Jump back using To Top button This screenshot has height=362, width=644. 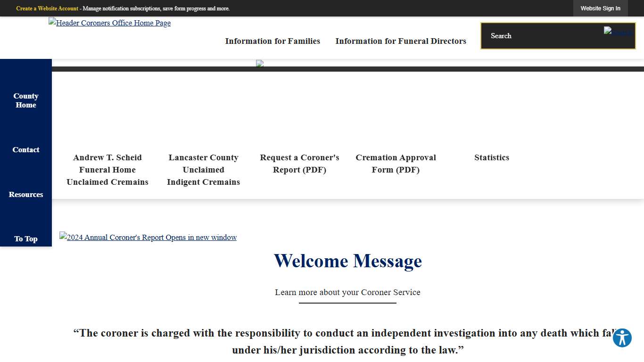(x=26, y=239)
